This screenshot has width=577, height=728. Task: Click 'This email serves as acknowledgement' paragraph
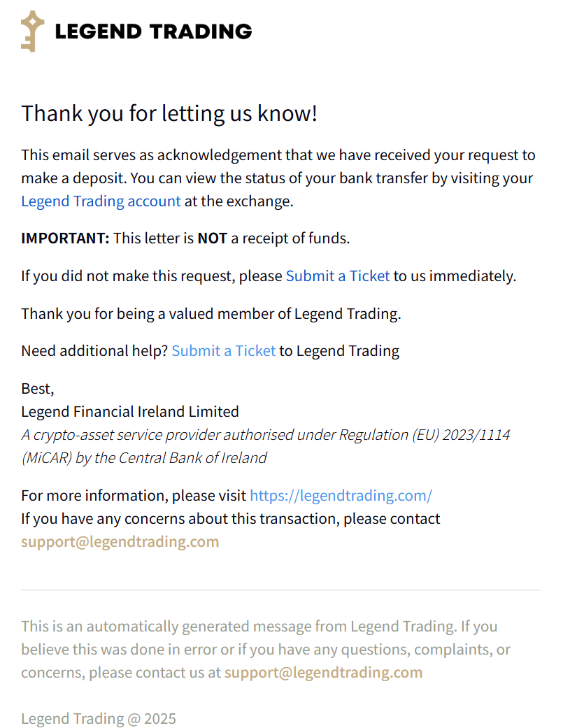pyautogui.click(x=278, y=178)
